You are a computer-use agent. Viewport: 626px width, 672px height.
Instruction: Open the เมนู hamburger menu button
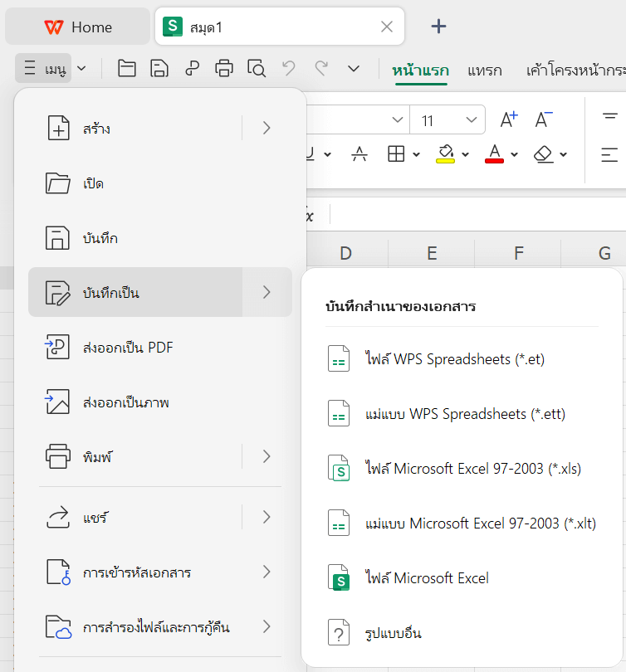pyautogui.click(x=43, y=68)
